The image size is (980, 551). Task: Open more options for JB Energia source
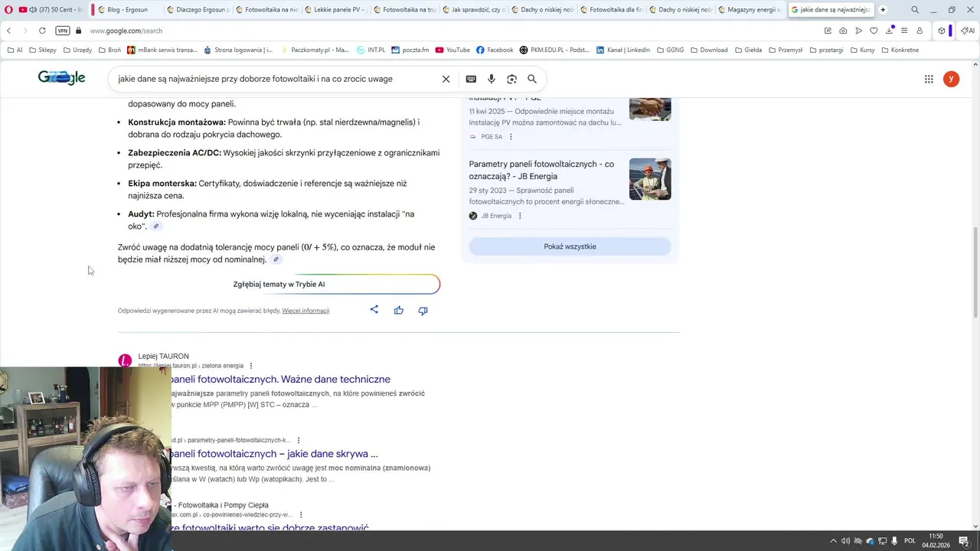tap(520, 216)
